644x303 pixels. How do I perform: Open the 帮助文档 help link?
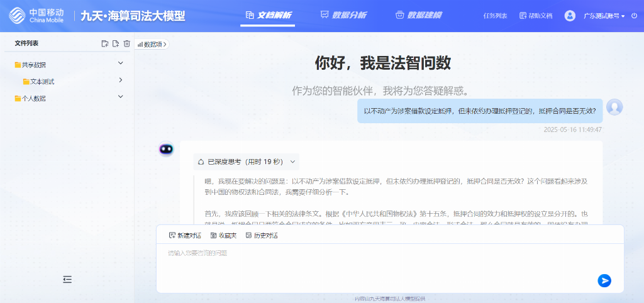(x=536, y=16)
